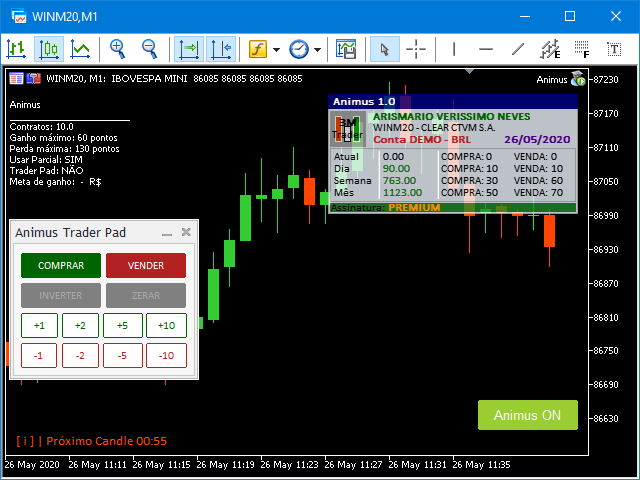Click the VENDER button

click(x=146, y=265)
